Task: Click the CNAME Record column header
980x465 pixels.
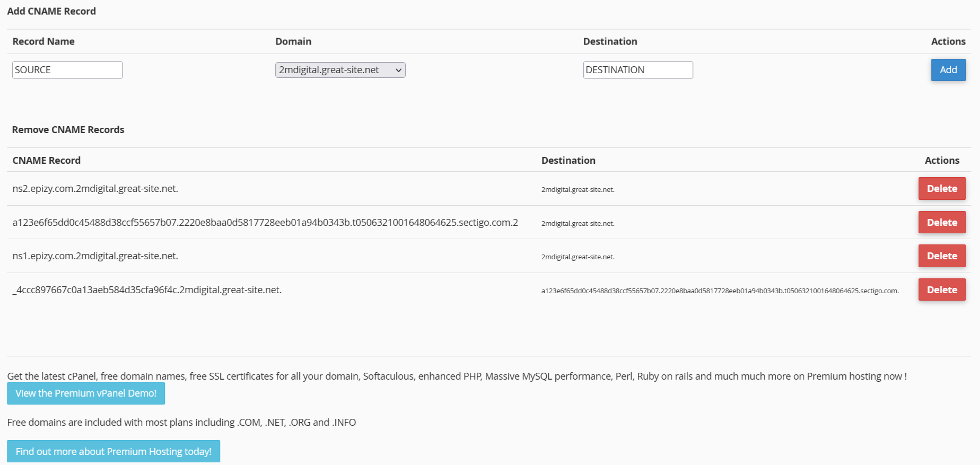Action: [x=47, y=160]
